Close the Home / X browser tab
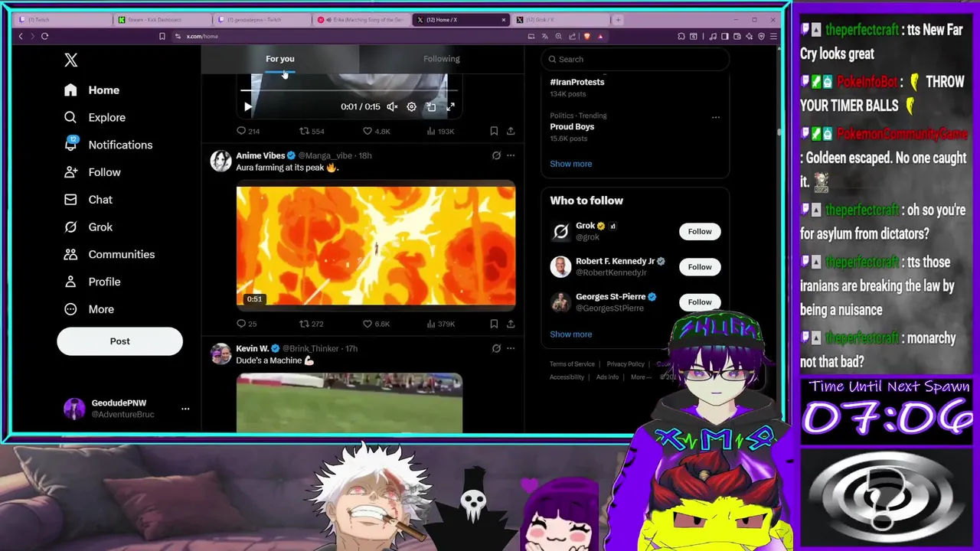The width and height of the screenshot is (980, 551). tap(504, 20)
